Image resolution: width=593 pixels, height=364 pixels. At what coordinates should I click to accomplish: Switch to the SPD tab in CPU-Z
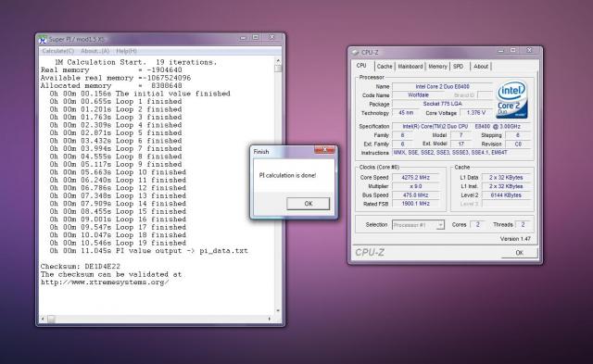459,66
